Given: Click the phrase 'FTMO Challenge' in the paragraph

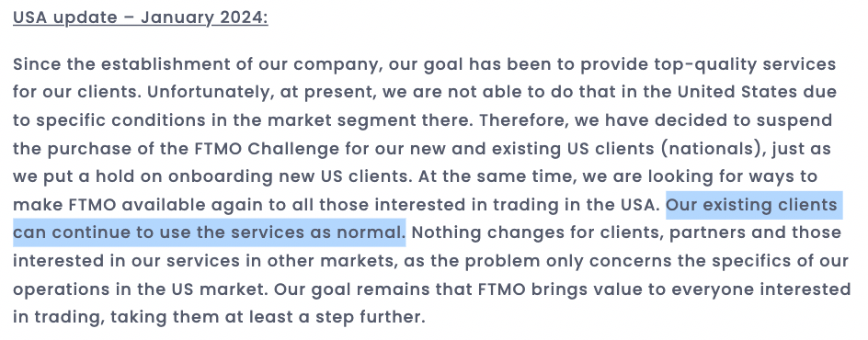Looking at the screenshot, I should [267, 149].
